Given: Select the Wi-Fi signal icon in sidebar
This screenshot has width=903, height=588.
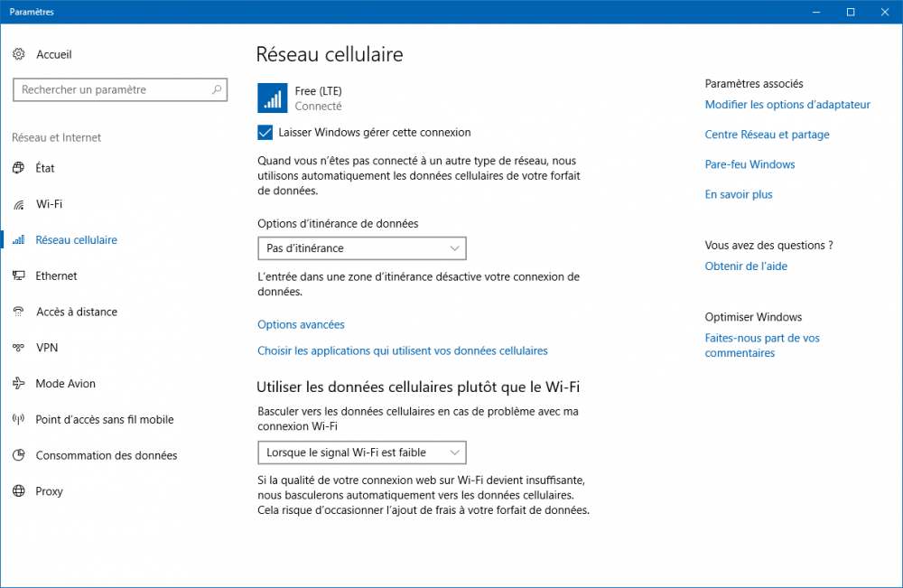Looking at the screenshot, I should 19,204.
